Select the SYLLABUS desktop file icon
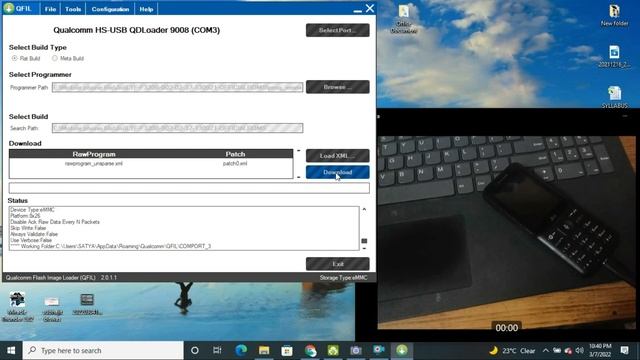Image resolution: width=640 pixels, height=360 pixels. click(614, 97)
